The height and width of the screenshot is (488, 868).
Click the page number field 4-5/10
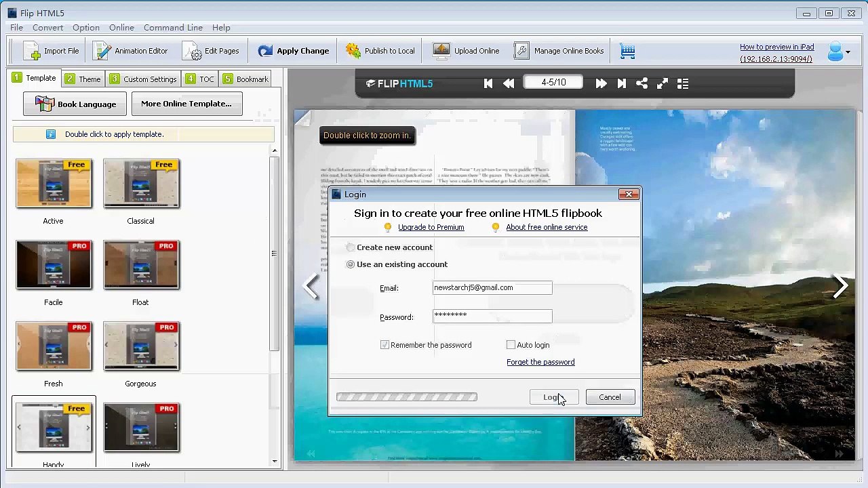click(554, 83)
